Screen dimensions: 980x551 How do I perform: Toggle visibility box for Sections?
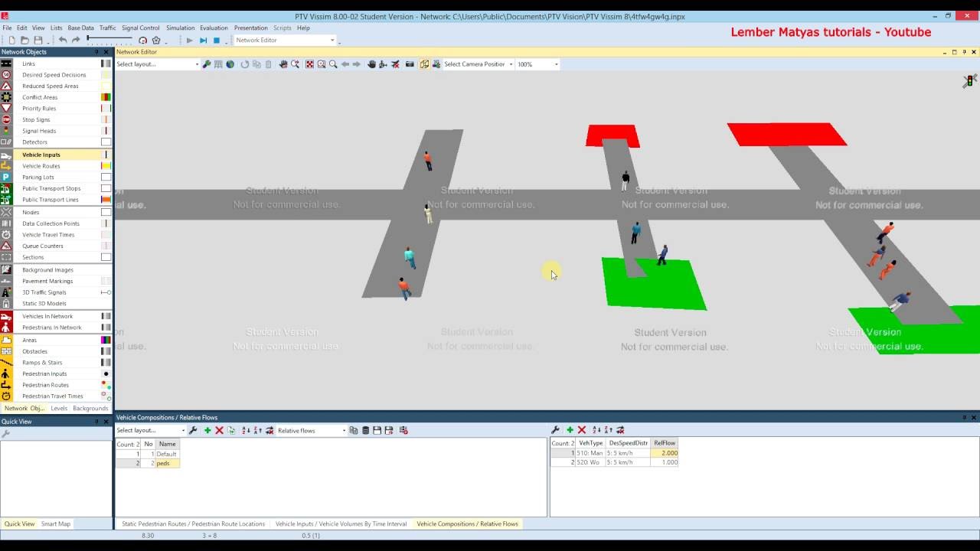tap(106, 257)
